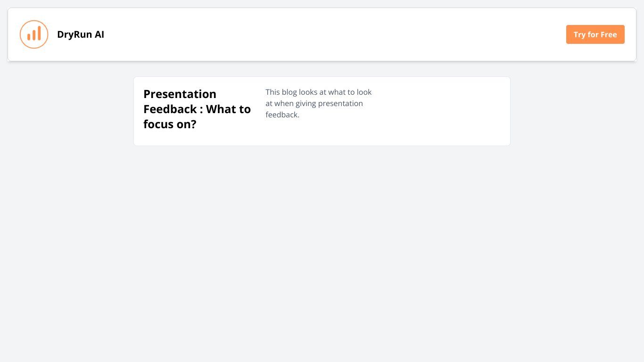Click the word "Free" on orange button

click(x=609, y=34)
